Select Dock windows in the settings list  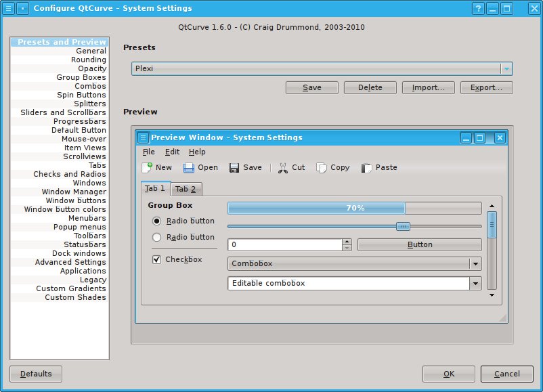(x=59, y=253)
